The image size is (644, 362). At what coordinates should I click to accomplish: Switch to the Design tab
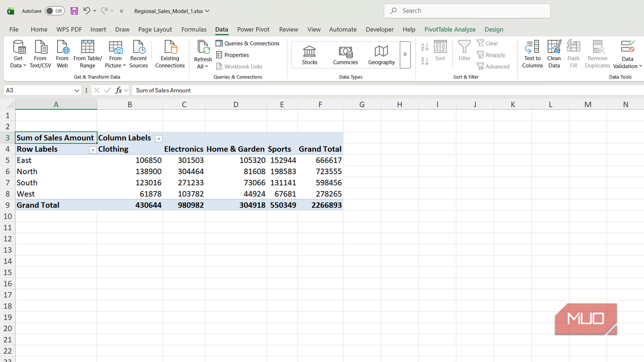point(494,29)
